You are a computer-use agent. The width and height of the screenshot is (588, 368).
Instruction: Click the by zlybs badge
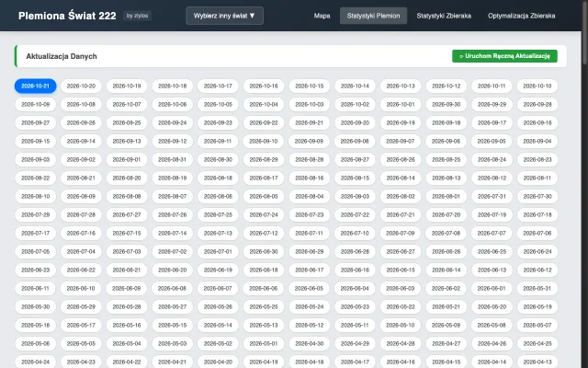[137, 16]
